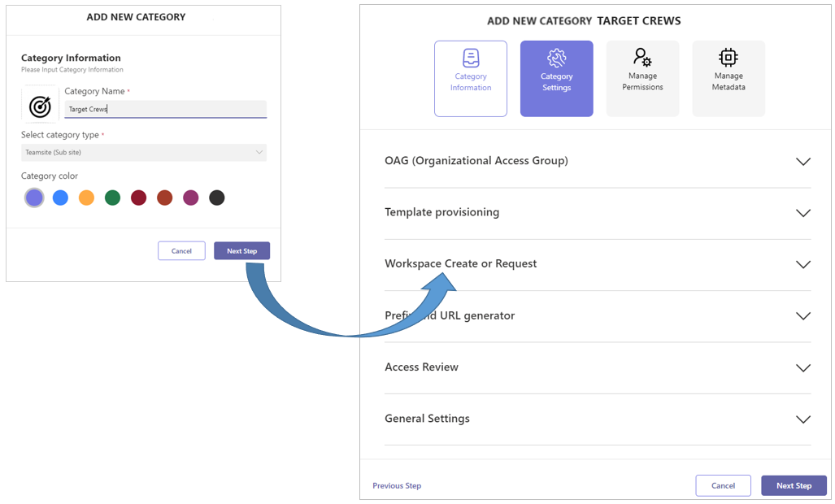
Task: Open the Category Information step icon
Action: 471,58
